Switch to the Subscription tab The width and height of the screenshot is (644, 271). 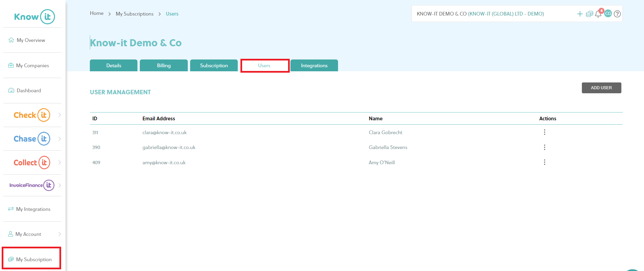click(x=214, y=66)
